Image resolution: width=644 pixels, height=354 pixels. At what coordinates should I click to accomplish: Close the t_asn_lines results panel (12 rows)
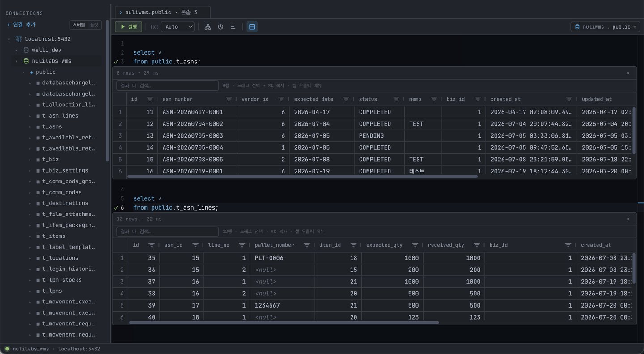628,219
